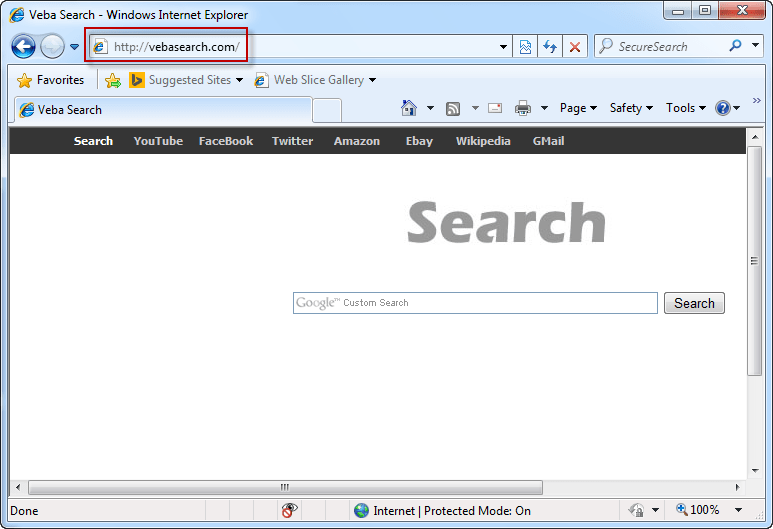Click the horizontal scrollbar right arrow
This screenshot has width=773, height=529.
click(738, 487)
